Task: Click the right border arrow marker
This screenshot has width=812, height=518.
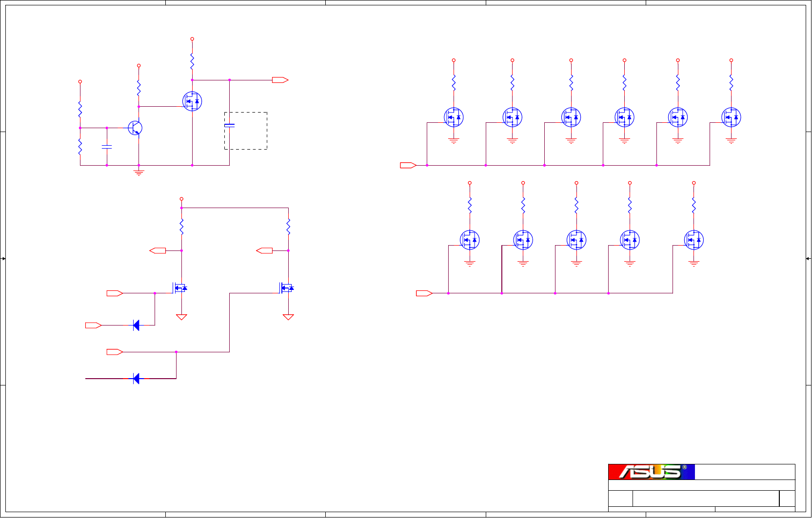Action: pos(809,259)
